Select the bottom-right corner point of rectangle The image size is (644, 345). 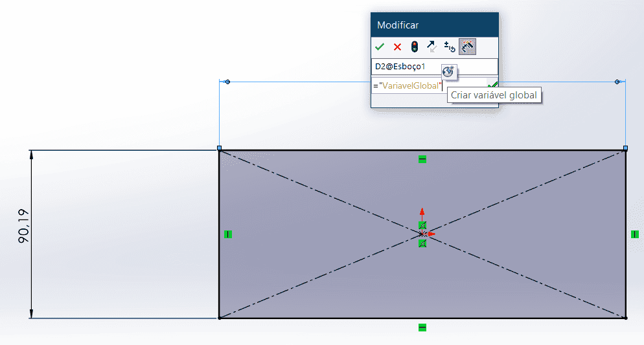pos(625,318)
